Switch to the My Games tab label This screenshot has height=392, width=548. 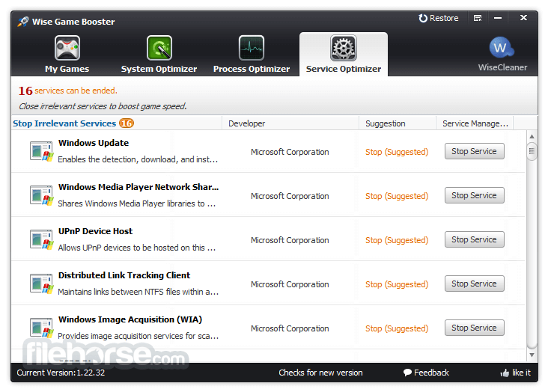67,69
